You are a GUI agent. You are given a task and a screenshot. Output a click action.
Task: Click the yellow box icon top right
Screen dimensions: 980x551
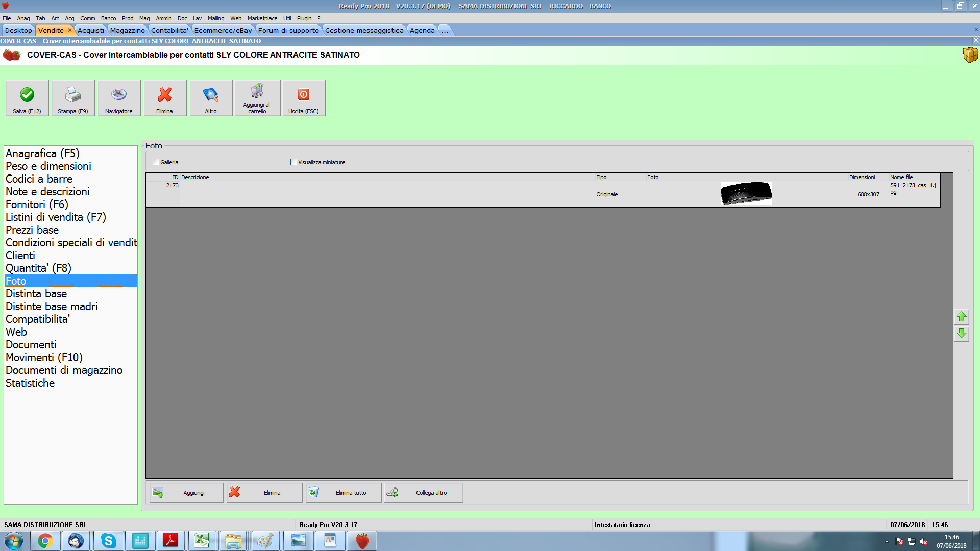pos(970,55)
